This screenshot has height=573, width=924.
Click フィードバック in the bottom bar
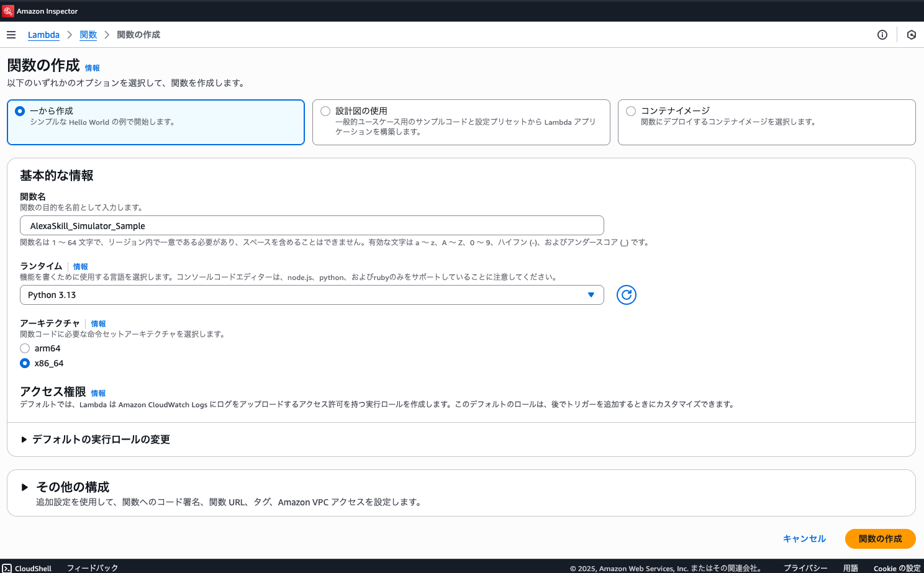tap(92, 567)
